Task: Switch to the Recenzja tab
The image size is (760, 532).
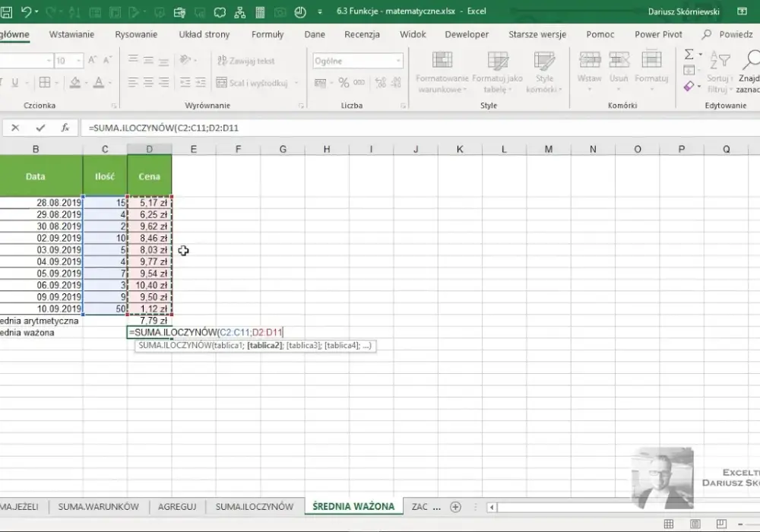Action: pos(362,34)
